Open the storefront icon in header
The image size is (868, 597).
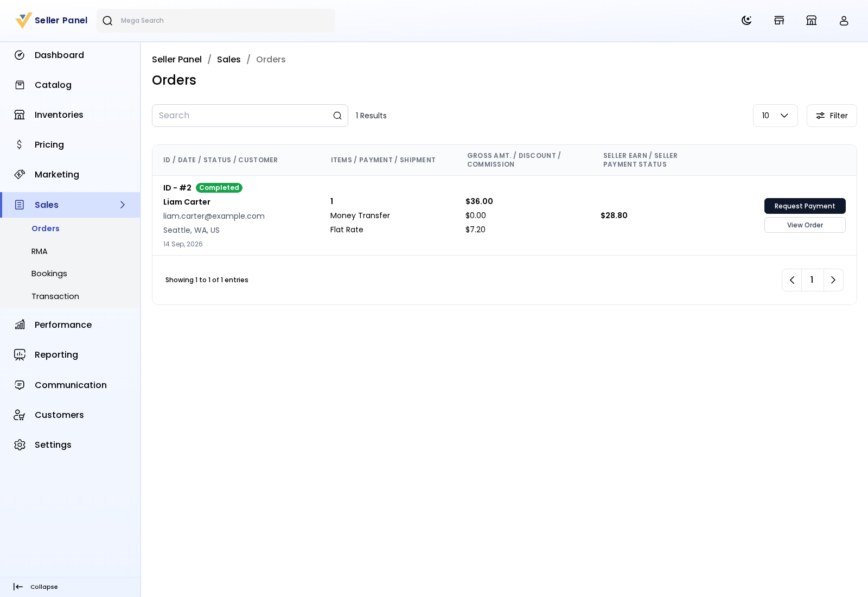click(779, 21)
